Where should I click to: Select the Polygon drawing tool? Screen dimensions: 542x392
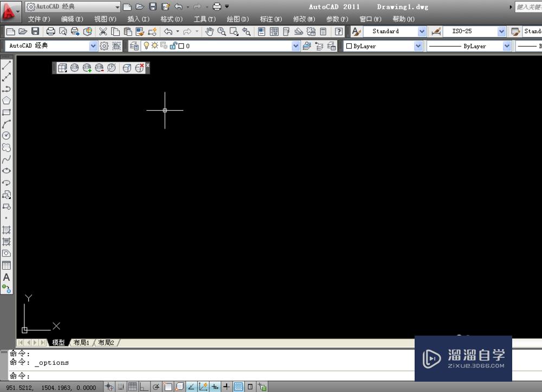click(x=7, y=101)
